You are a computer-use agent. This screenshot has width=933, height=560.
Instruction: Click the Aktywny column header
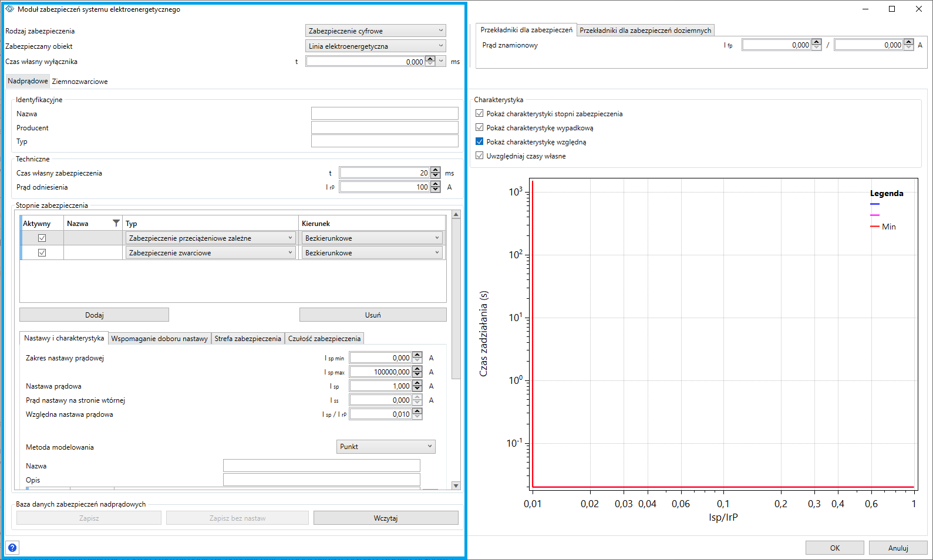click(42, 223)
